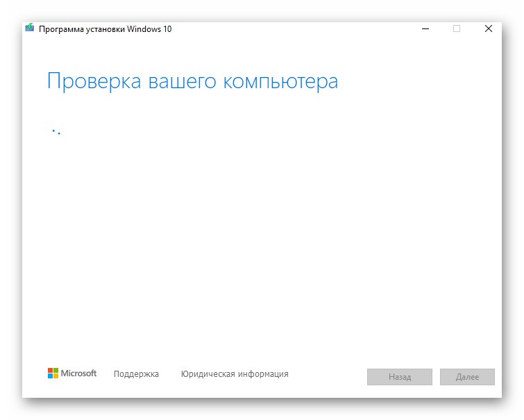This screenshot has width=524, height=420.
Task: Open the Юридическая информация legal link
Action: 235,374
